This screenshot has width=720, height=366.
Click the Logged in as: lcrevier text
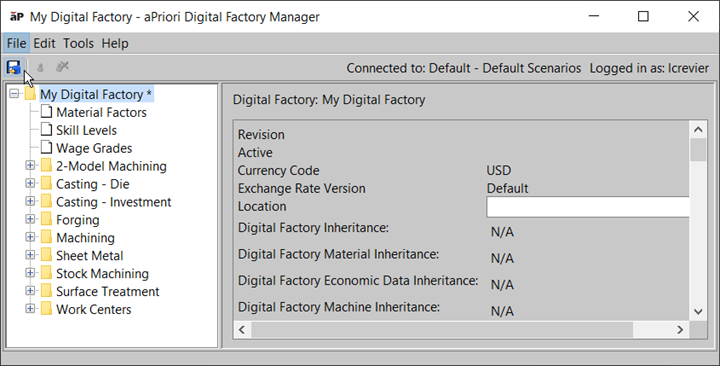[x=649, y=68]
